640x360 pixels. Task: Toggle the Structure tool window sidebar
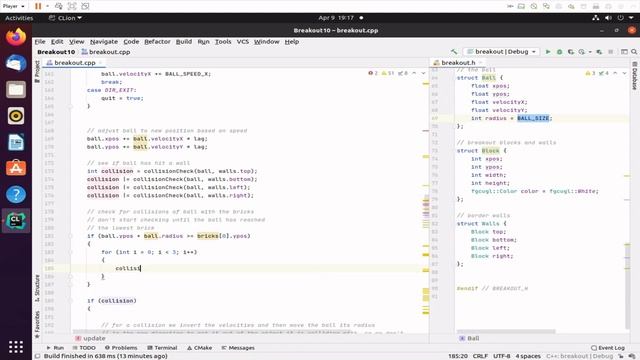[37, 288]
